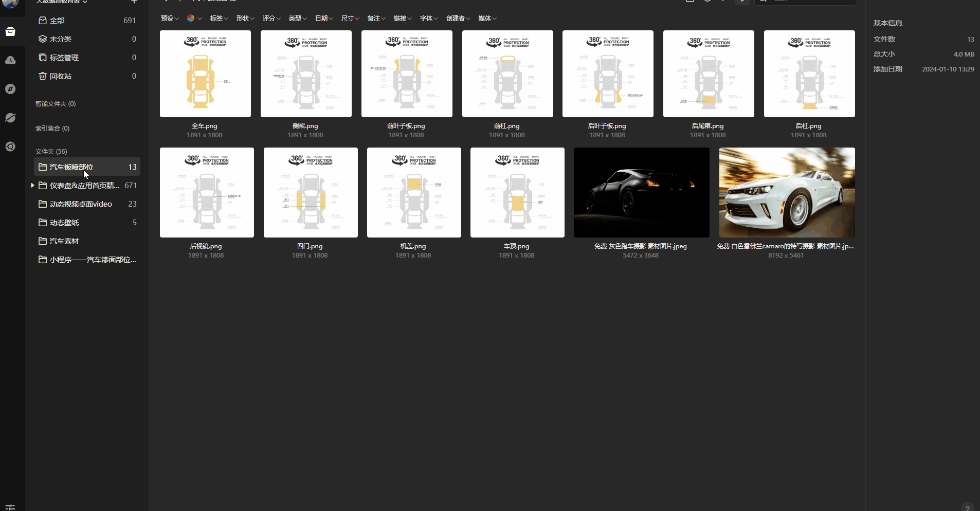
Task: Open the 类型 type filter dropdown
Action: click(x=298, y=19)
